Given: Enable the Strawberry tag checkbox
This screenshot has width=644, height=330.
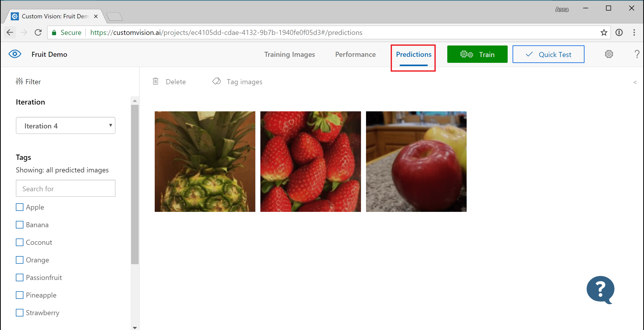Looking at the screenshot, I should [20, 312].
